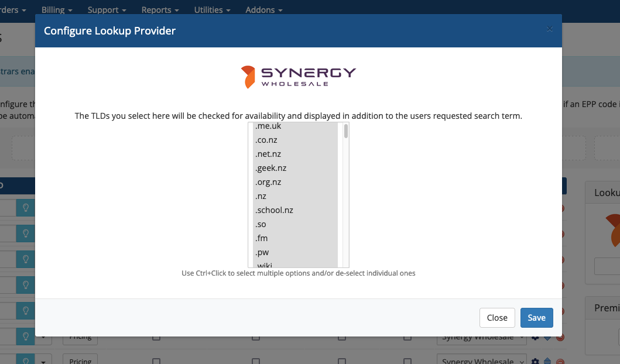Open Synergy Wholesale registrar dropdown in bottom row
Screen dimensions: 620x364
[x=481, y=360]
